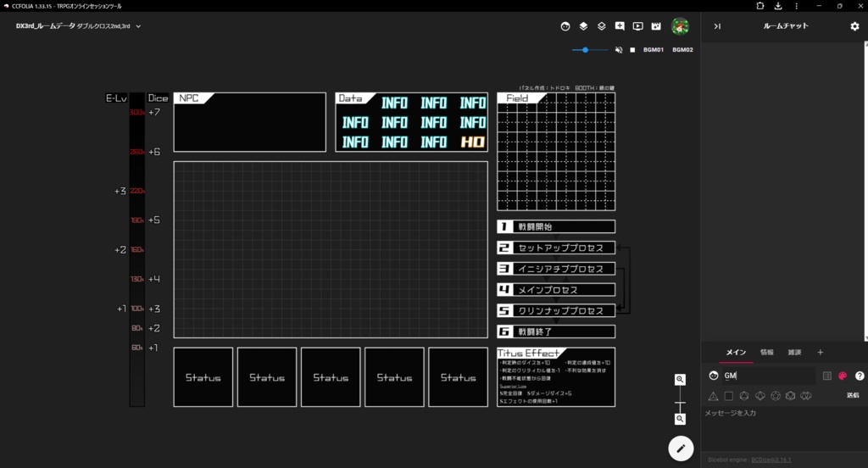868x468 pixels.
Task: Roll the D4 triangle dice icon
Action: [713, 395]
